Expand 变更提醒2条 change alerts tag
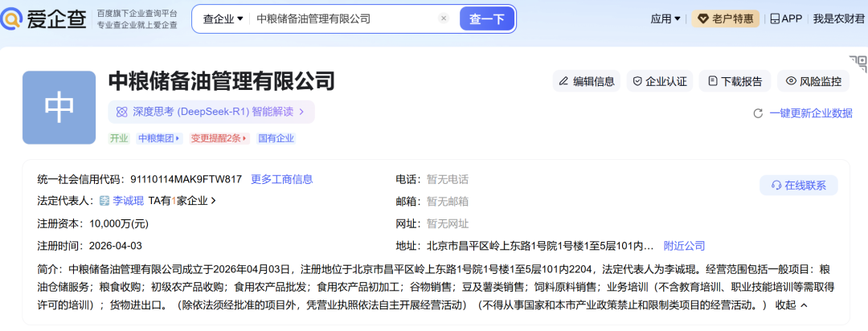 tap(219, 138)
